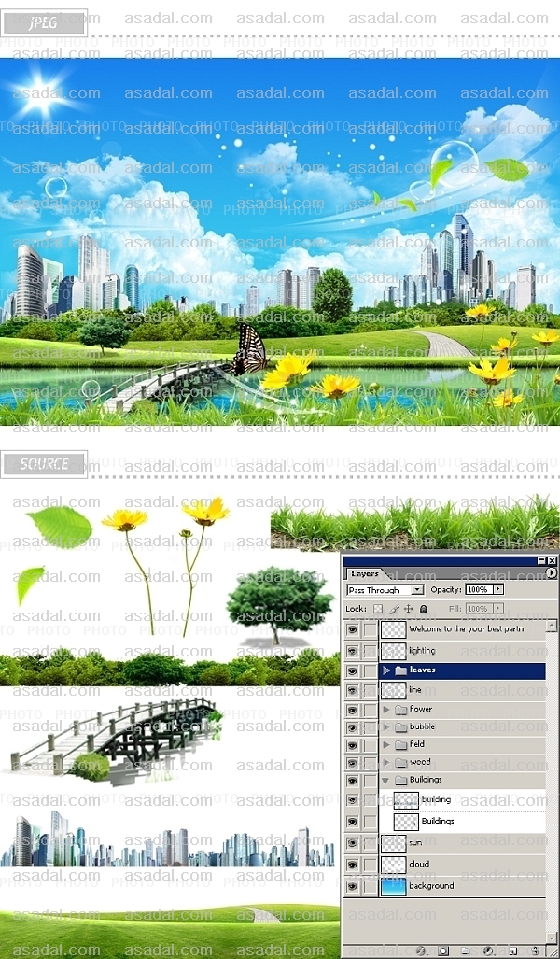Open the Pass Through blend mode dropdown
Screen dimensions: 560x959
pyautogui.click(x=417, y=590)
